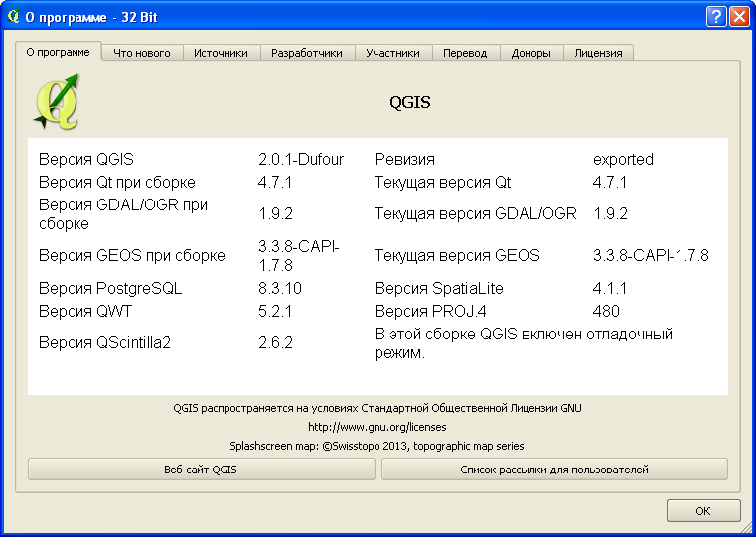
Task: Click the 'Текущая версия GDAL/OGR' label
Action: (476, 213)
